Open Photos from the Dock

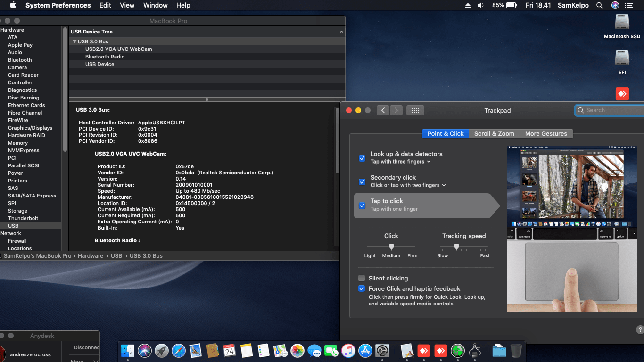(297, 350)
